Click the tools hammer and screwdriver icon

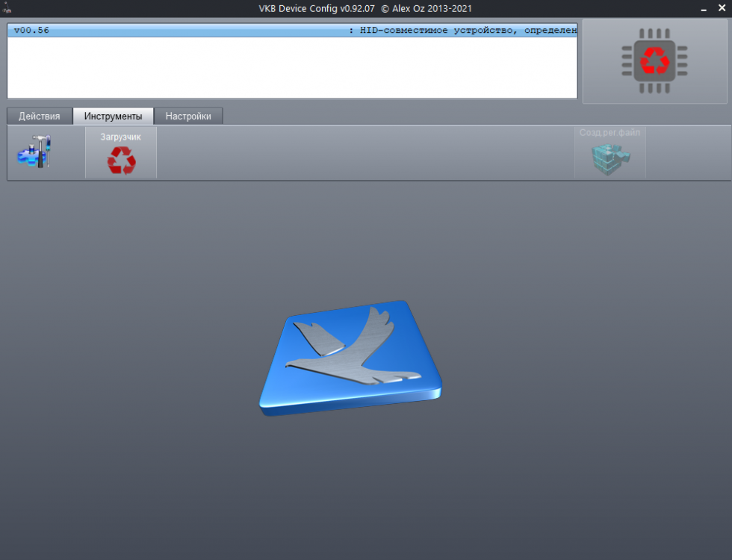pyautogui.click(x=34, y=152)
